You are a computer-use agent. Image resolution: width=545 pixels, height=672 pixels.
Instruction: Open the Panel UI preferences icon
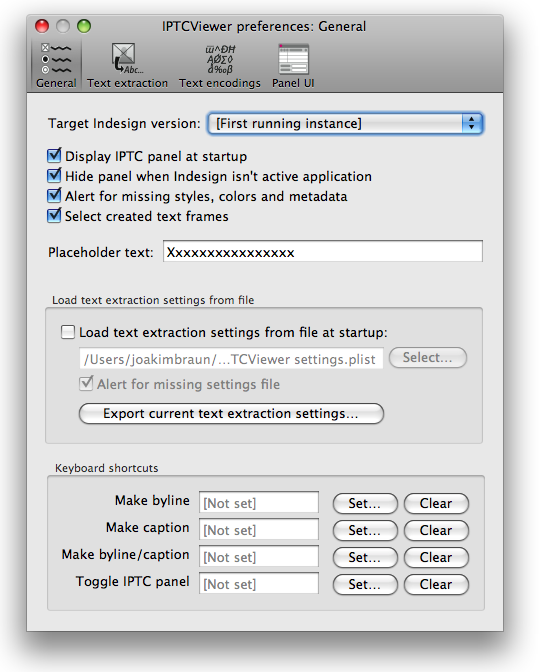[x=293, y=65]
